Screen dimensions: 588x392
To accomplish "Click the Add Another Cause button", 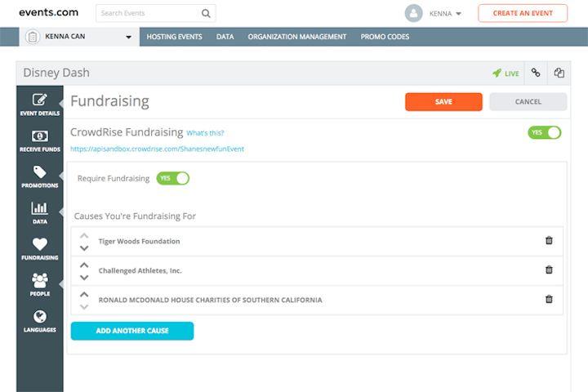I will click(x=132, y=331).
